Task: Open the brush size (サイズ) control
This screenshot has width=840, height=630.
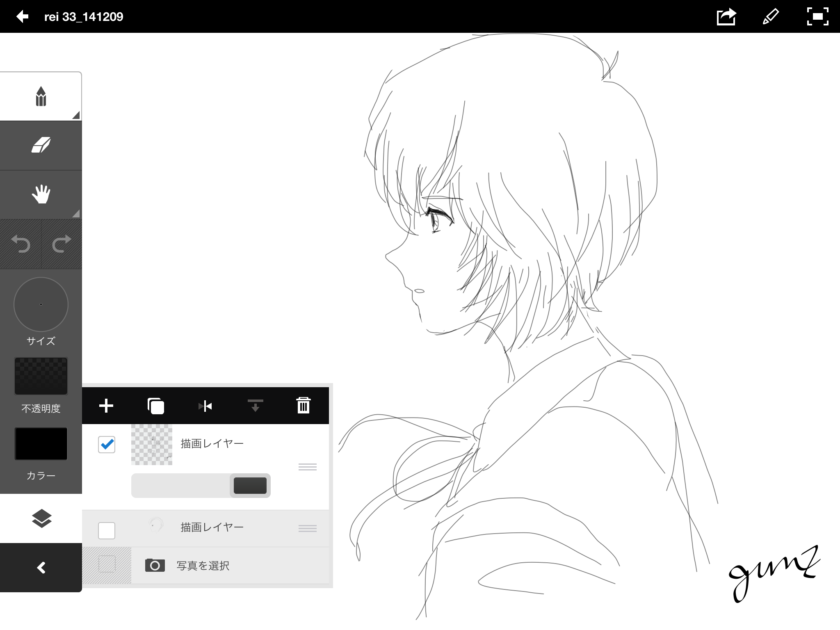Action: click(41, 304)
